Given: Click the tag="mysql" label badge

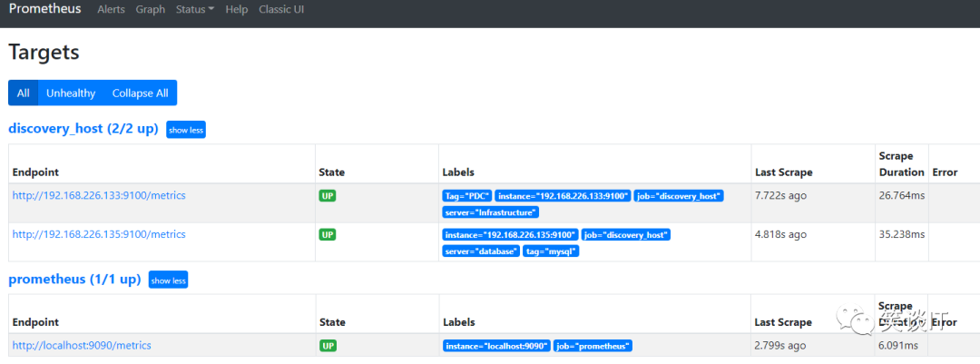Looking at the screenshot, I should click(552, 251).
